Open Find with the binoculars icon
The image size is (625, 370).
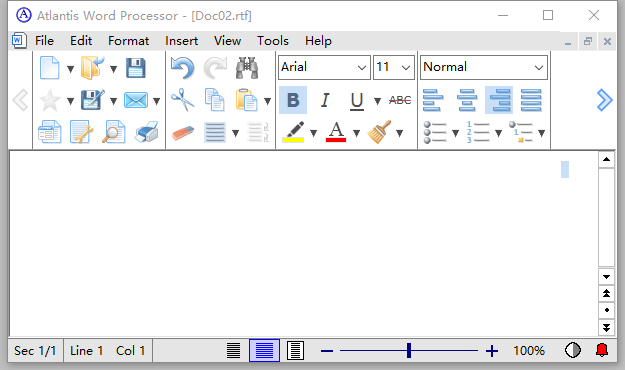click(247, 68)
